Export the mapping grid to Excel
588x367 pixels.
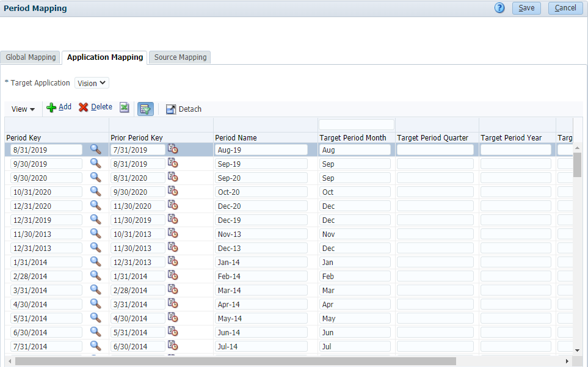point(125,107)
